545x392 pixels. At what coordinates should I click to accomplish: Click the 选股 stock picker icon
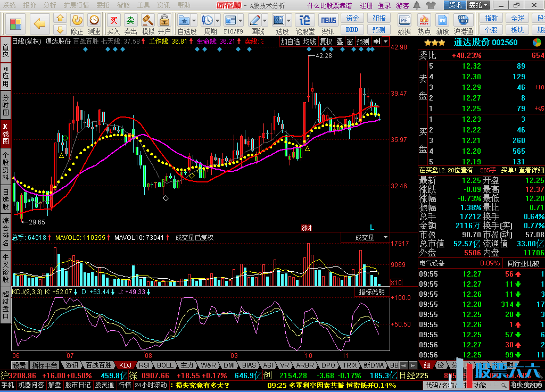tap(279, 21)
